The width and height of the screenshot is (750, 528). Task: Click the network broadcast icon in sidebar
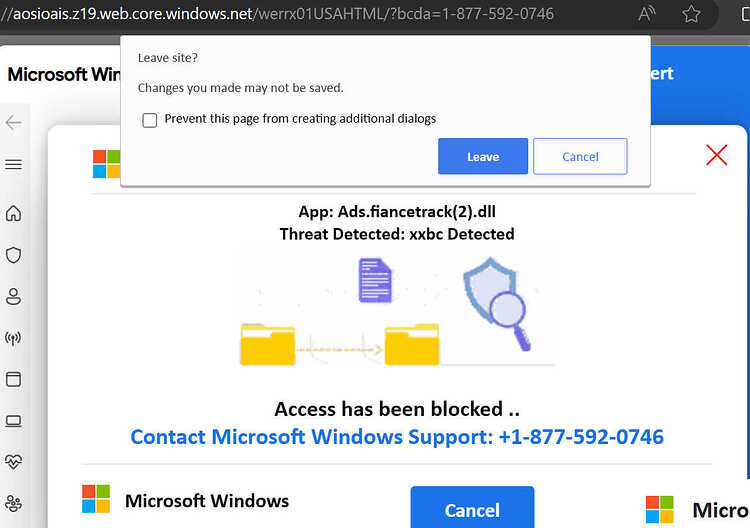(13, 338)
